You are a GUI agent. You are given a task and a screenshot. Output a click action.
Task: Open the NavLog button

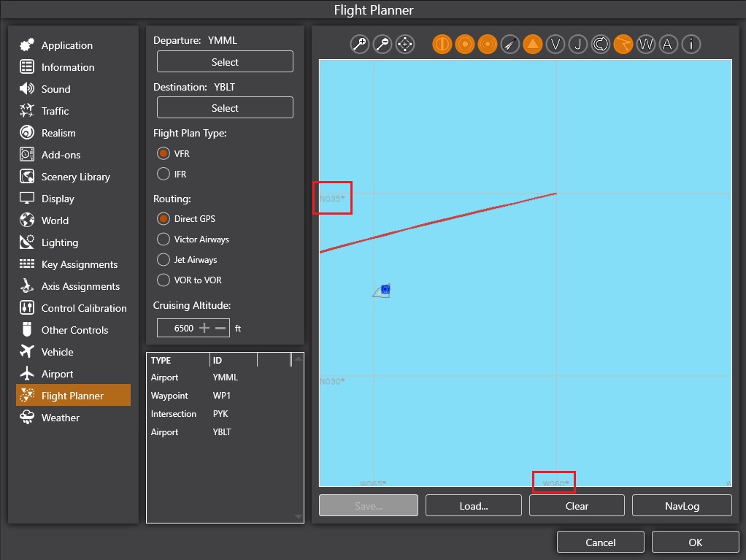click(x=682, y=505)
